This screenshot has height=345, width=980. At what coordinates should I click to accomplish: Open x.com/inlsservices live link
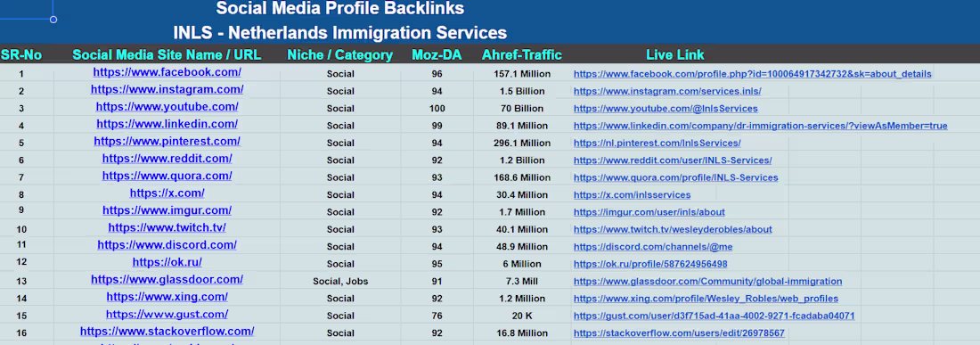(x=632, y=195)
